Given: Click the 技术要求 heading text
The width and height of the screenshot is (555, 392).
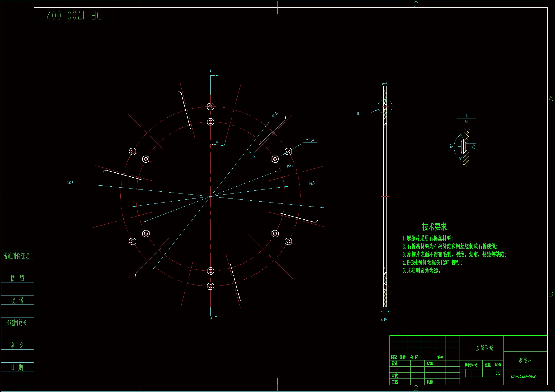Looking at the screenshot, I should coord(434,226).
